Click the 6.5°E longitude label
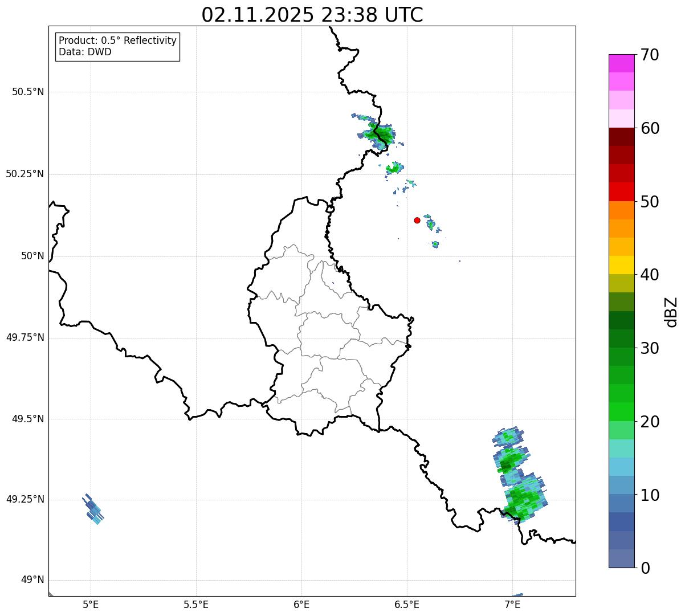This screenshot has height=616, width=685. [x=407, y=604]
